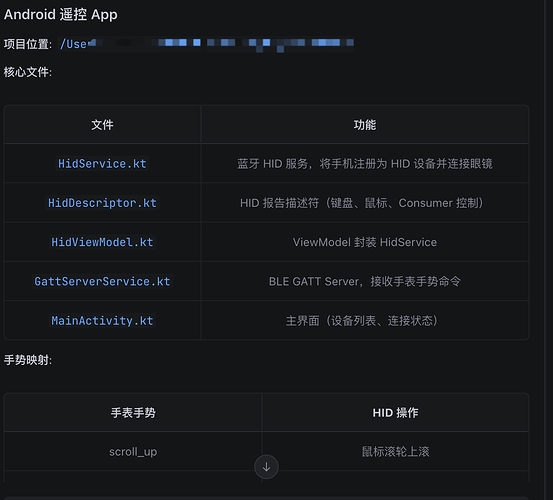Open the HidViewModel.kt file link

click(102, 242)
